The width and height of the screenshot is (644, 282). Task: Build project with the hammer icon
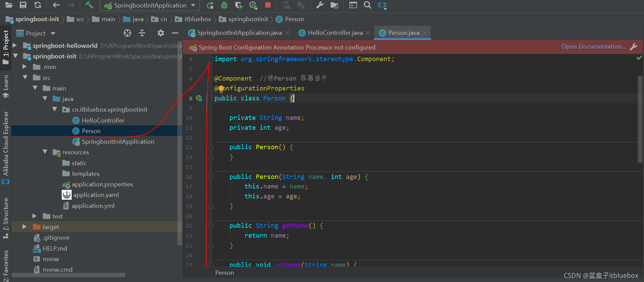(x=89, y=5)
